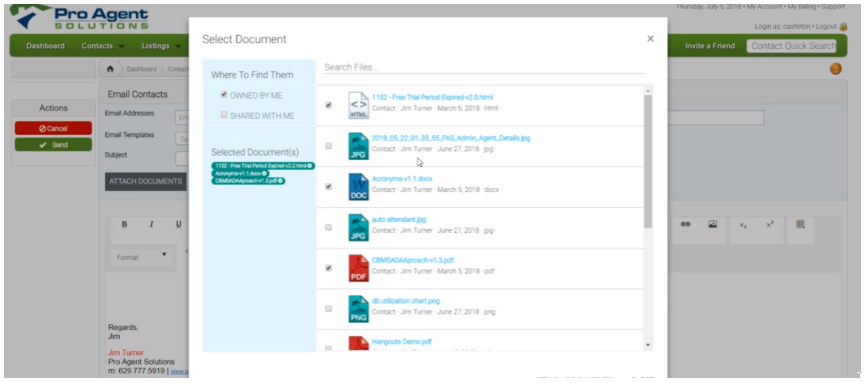
Task: Click the PDF icon for CBMSADAAproach-v1.3.pdf
Action: tap(359, 268)
